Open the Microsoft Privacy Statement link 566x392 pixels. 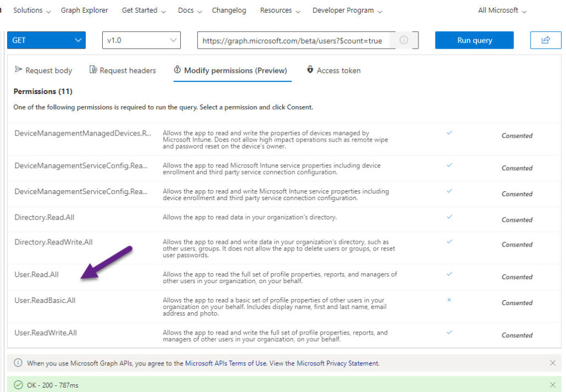(x=337, y=363)
